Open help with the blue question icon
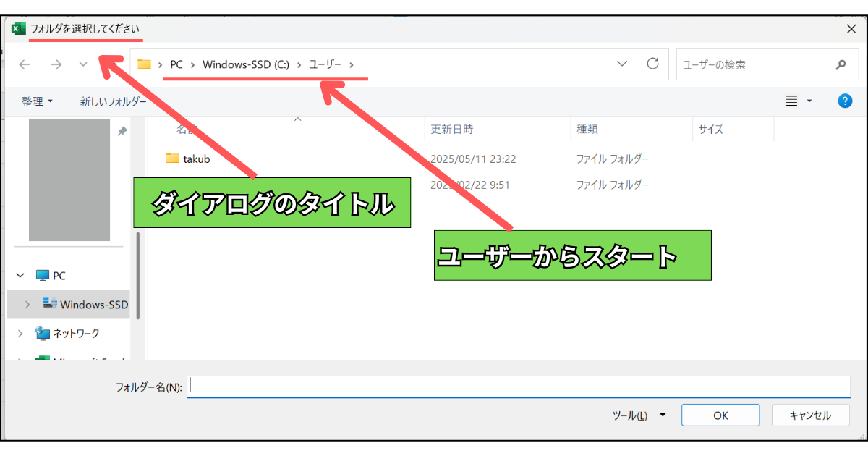 tap(845, 101)
